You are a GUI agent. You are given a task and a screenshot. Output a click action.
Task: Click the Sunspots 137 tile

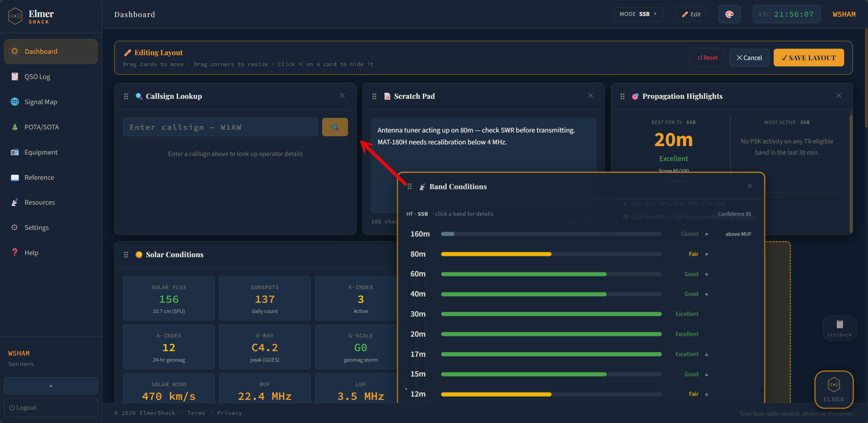pos(265,298)
